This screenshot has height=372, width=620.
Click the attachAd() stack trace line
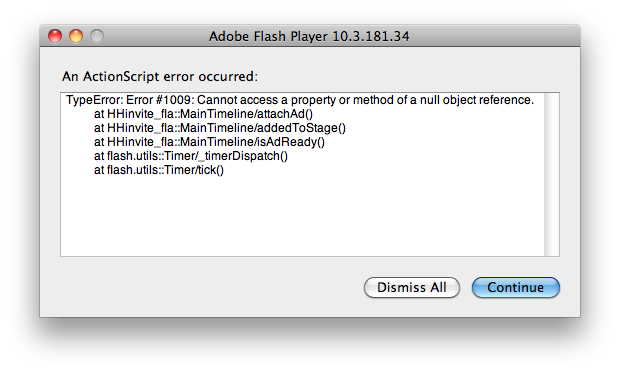(203, 114)
